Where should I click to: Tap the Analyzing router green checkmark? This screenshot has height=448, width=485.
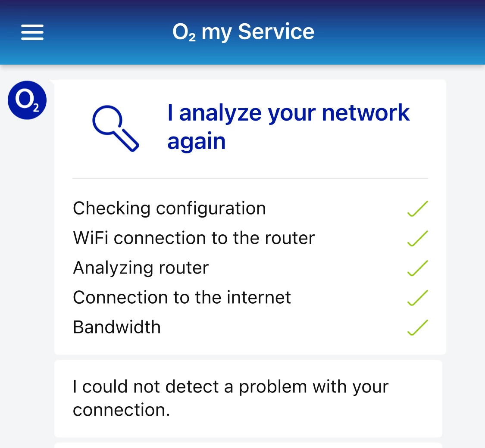(x=417, y=268)
